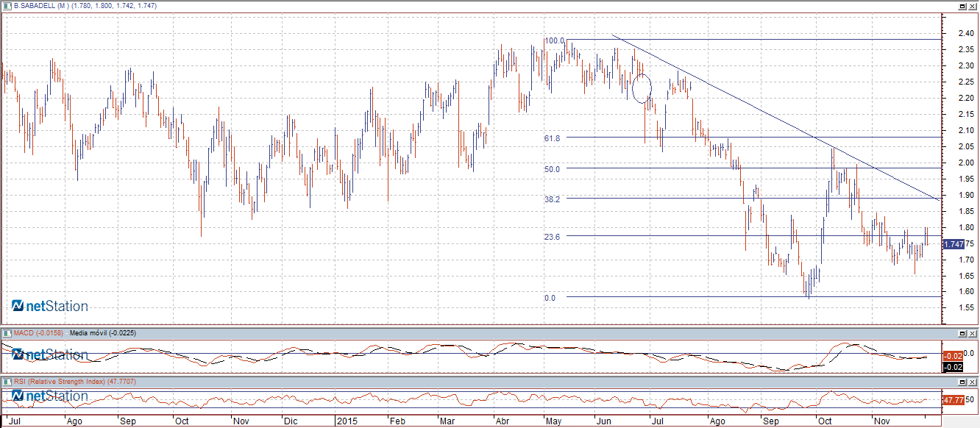The width and height of the screenshot is (980, 428).
Task: Click the black moving average tag -0.02
Action: point(953,366)
